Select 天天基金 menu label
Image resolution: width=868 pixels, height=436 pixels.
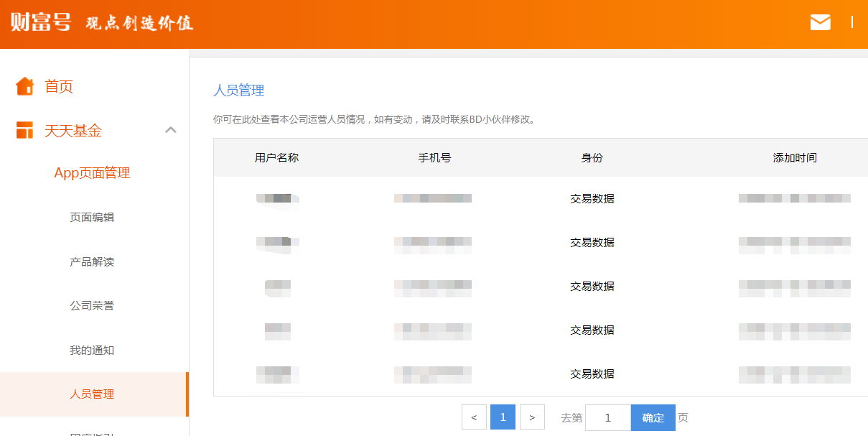point(73,131)
